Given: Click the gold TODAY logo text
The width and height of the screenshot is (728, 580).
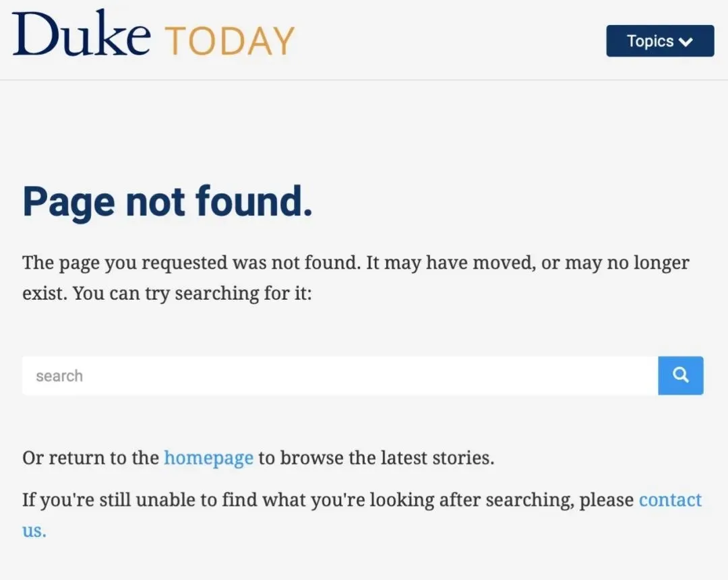Looking at the screenshot, I should [x=230, y=41].
